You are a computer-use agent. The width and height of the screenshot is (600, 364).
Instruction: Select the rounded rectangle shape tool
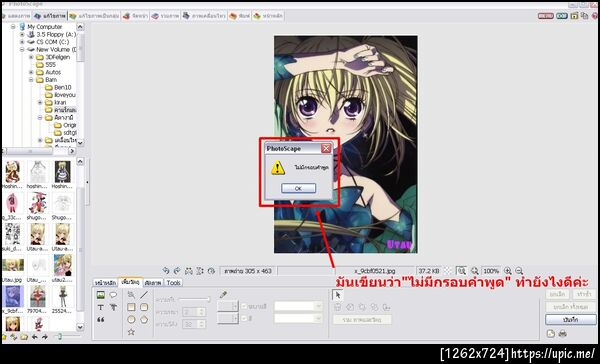pyautogui.click(x=144, y=307)
